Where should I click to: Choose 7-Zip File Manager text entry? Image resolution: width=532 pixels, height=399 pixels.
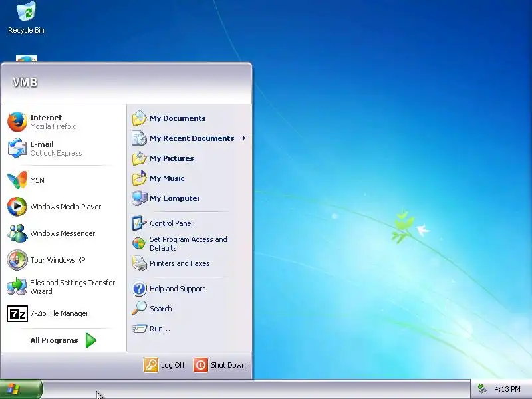59,313
